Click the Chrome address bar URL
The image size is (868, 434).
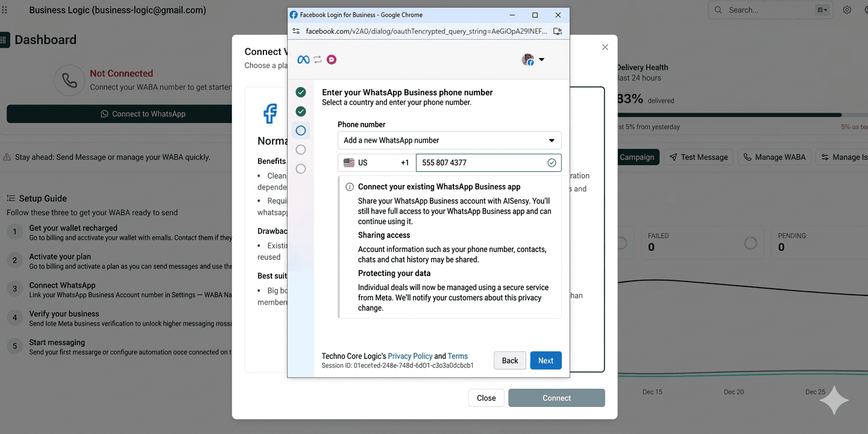point(426,31)
